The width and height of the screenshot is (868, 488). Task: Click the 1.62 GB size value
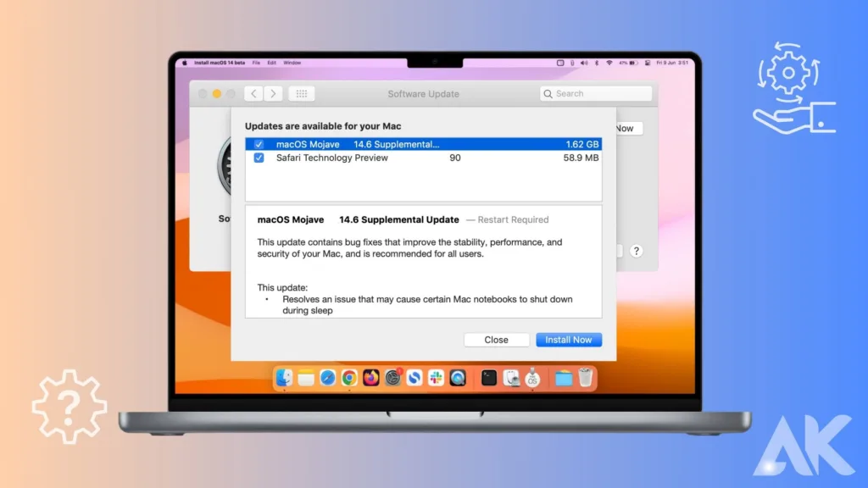pos(581,144)
